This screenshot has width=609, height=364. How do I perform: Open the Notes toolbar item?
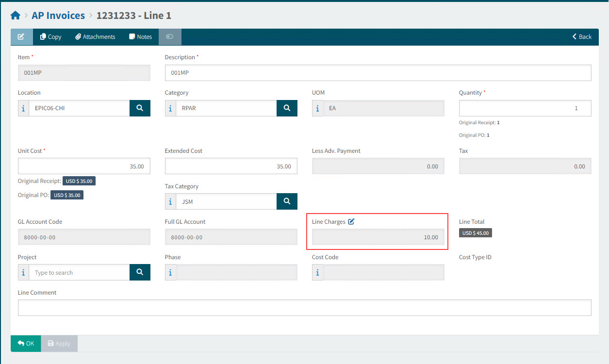pos(140,37)
